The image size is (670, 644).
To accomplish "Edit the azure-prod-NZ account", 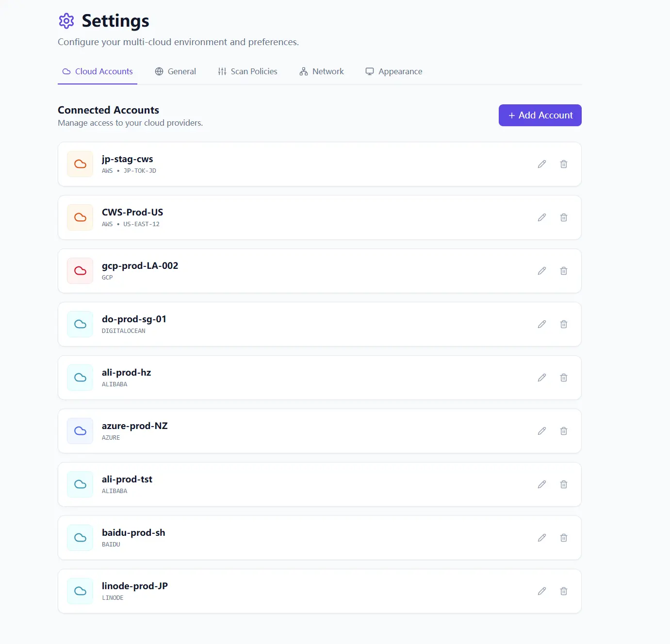I will click(542, 431).
